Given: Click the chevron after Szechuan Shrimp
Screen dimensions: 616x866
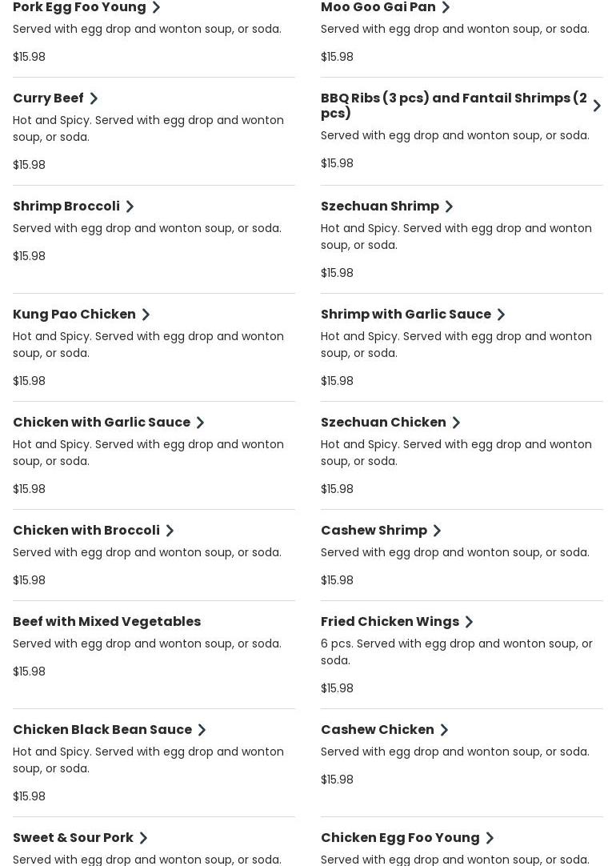Looking at the screenshot, I should point(449,206).
